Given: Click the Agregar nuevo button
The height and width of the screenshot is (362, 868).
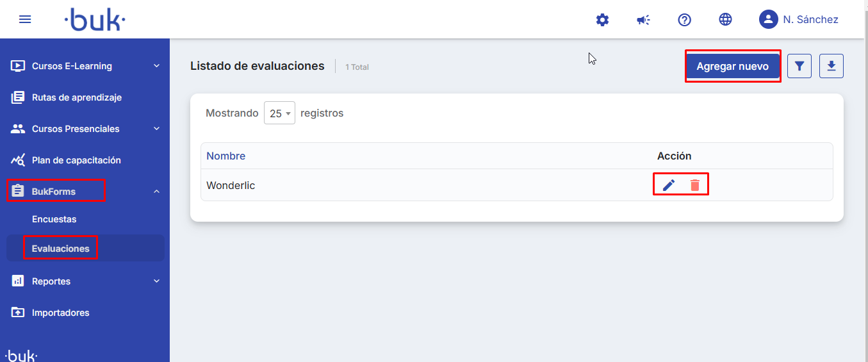Looking at the screenshot, I should (x=733, y=66).
